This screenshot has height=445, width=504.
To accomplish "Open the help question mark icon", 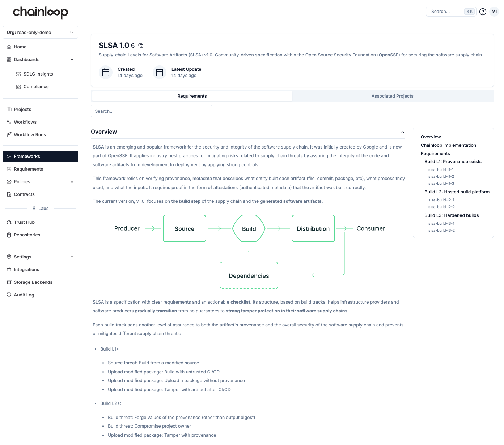I will [x=482, y=12].
